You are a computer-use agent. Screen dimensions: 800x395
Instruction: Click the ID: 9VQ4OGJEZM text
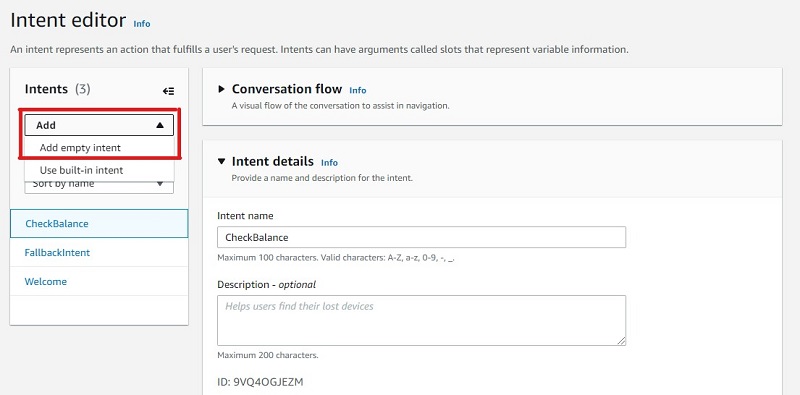click(x=260, y=382)
